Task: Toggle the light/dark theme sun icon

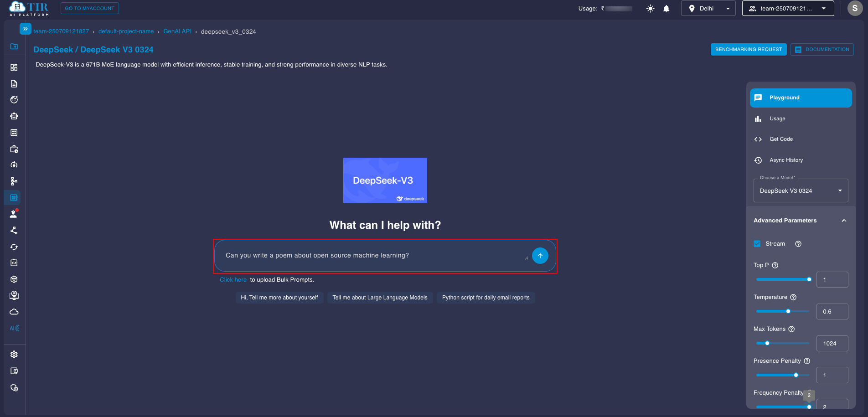Action: click(650, 9)
